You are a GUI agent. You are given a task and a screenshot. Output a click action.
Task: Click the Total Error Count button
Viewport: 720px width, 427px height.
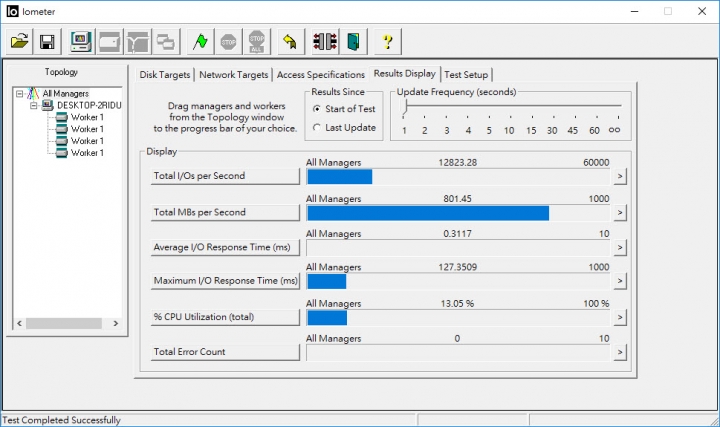(225, 352)
